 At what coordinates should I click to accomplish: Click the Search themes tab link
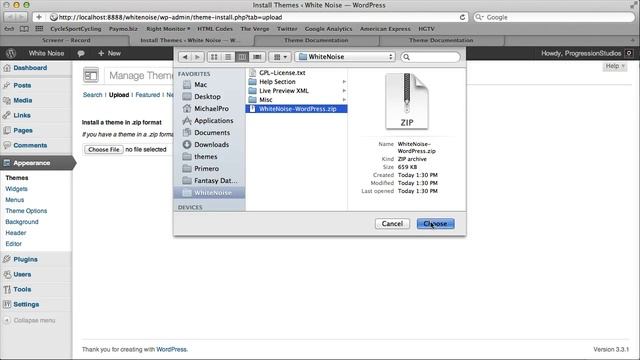pos(92,95)
